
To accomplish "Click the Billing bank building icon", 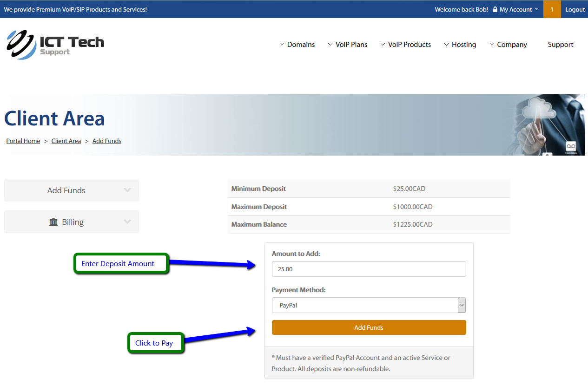I will [x=53, y=222].
